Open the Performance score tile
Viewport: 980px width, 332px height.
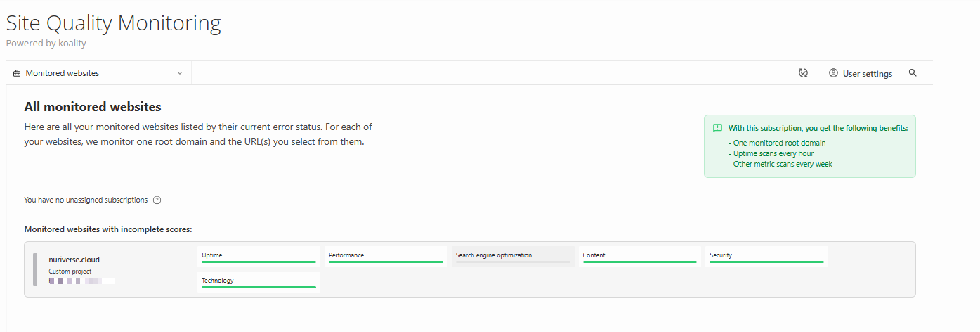[386, 256]
